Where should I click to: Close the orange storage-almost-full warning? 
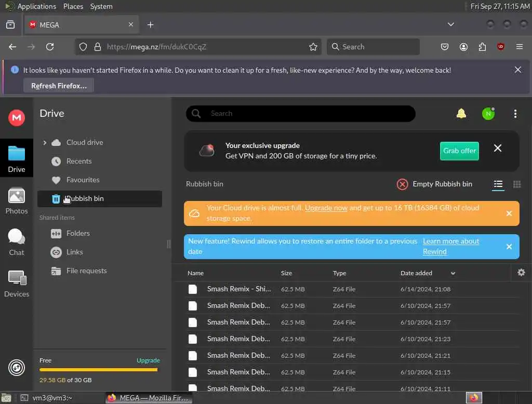(x=509, y=213)
